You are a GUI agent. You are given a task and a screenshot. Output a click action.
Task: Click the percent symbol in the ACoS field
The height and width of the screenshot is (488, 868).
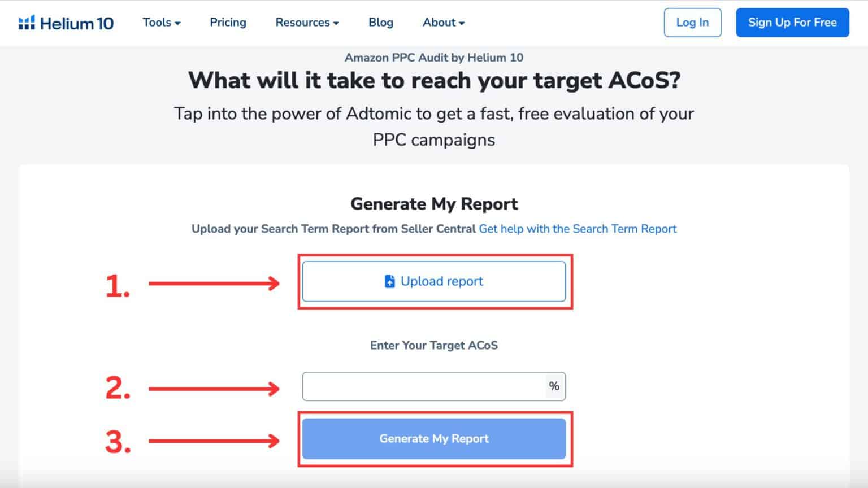554,386
